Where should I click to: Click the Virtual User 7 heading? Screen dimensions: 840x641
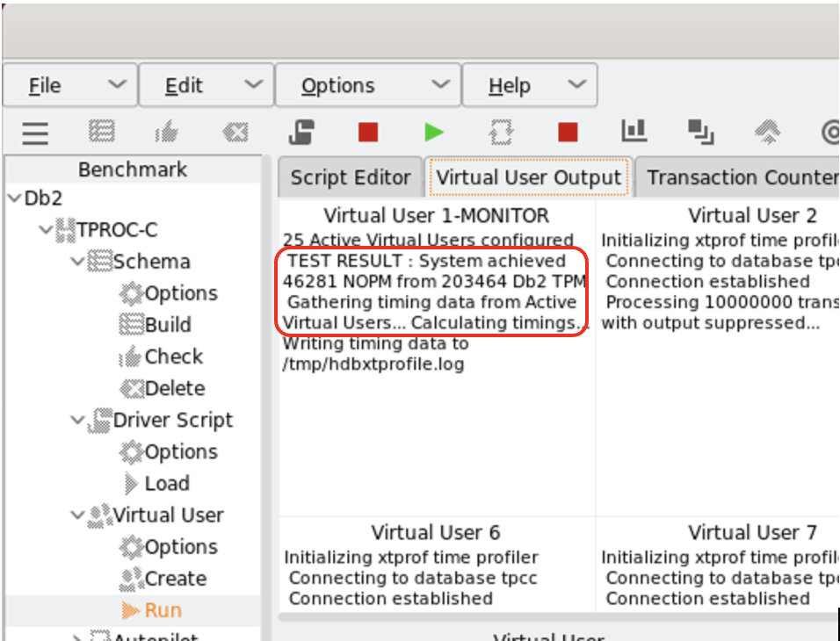(x=752, y=533)
